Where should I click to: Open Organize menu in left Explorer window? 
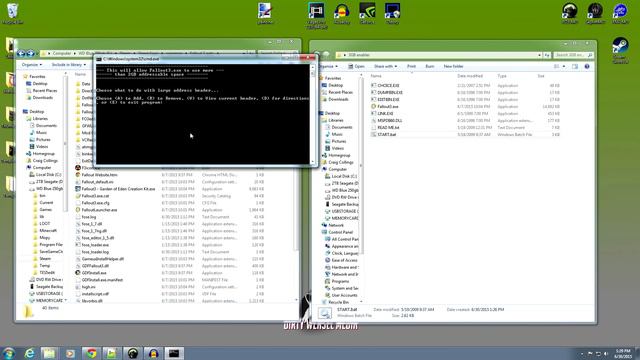(x=31, y=64)
